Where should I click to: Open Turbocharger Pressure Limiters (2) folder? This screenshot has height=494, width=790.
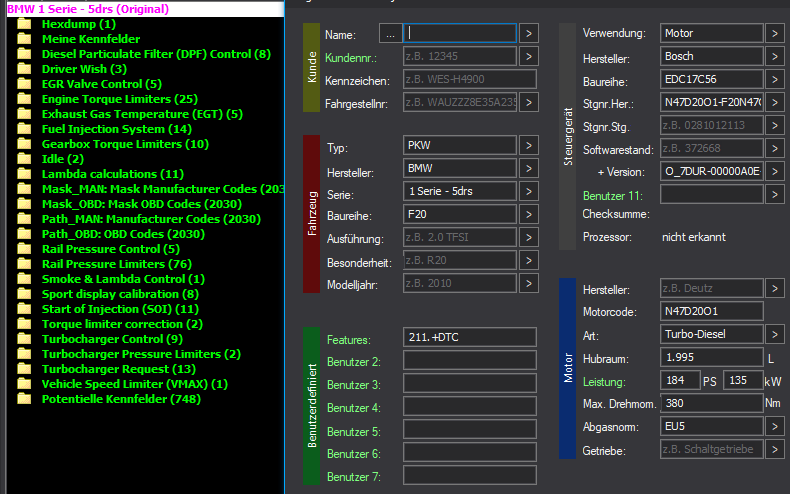tap(141, 354)
